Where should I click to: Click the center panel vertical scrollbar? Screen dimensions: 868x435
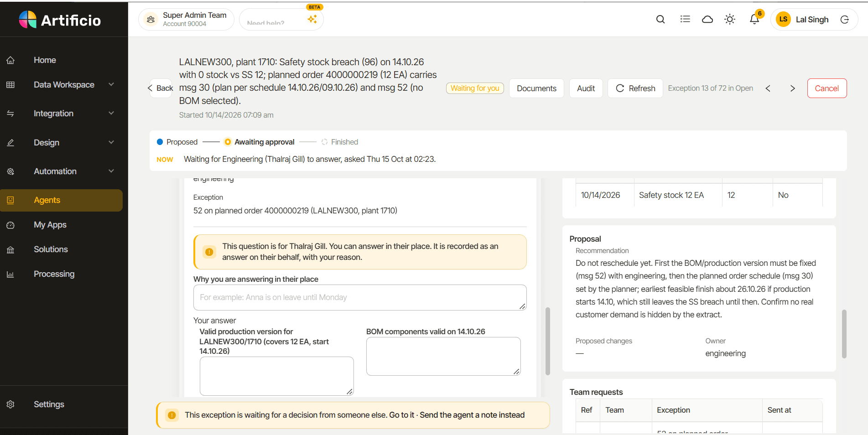(x=548, y=341)
